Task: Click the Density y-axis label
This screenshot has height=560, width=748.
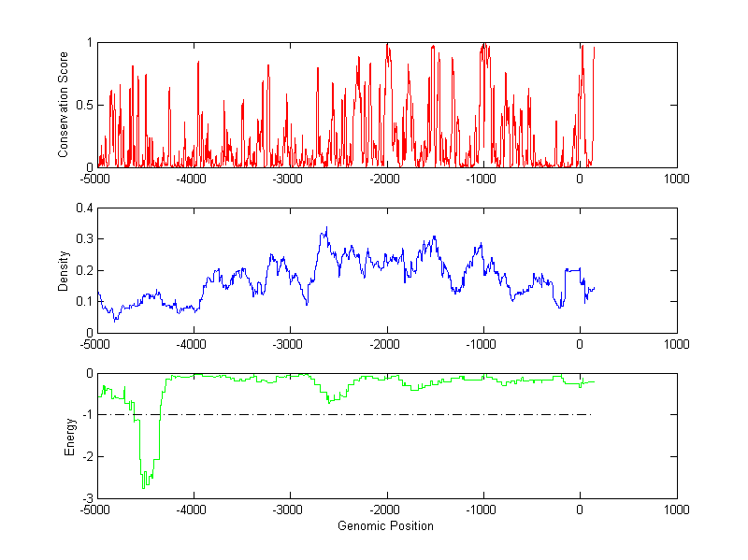Action: 64,270
